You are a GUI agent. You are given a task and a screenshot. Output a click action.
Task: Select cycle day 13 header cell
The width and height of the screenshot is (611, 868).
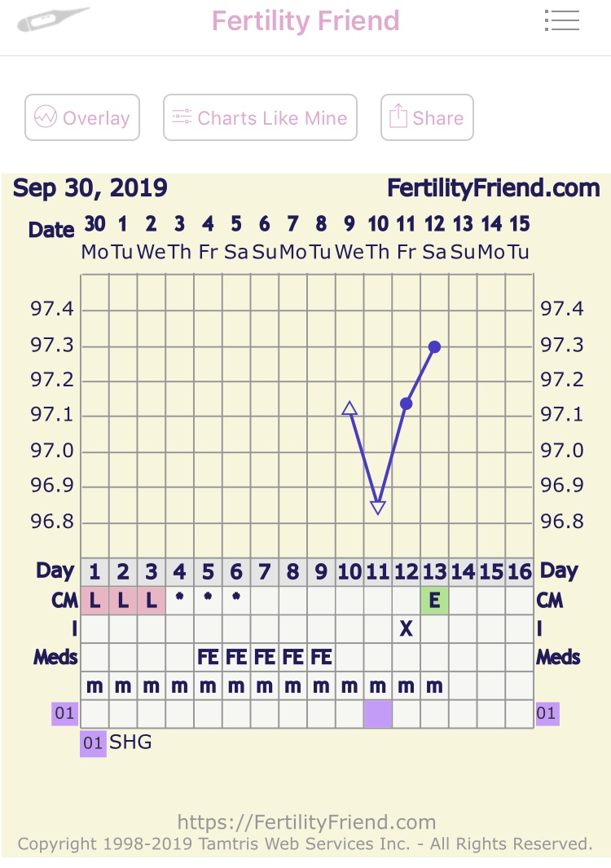point(434,572)
